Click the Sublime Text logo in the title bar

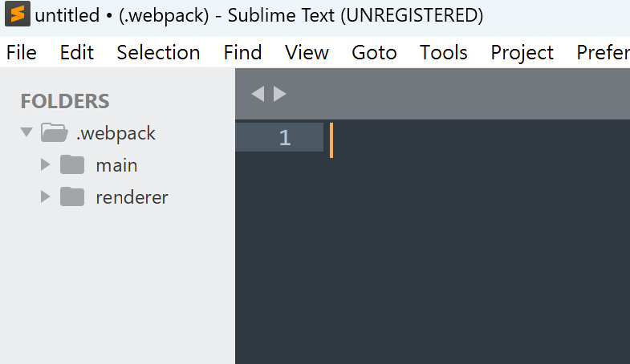18,14
